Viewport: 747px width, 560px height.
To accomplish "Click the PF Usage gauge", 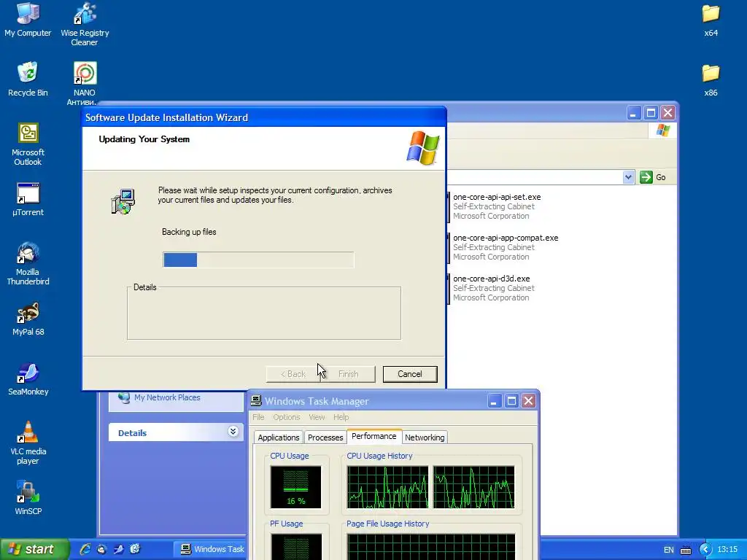I will pyautogui.click(x=296, y=546).
